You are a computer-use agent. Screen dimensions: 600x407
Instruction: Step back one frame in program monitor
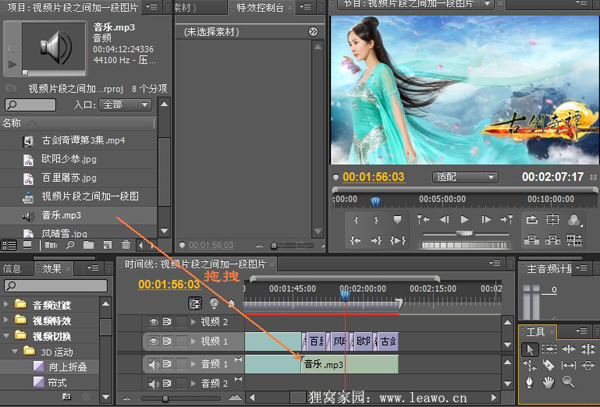tap(444, 220)
